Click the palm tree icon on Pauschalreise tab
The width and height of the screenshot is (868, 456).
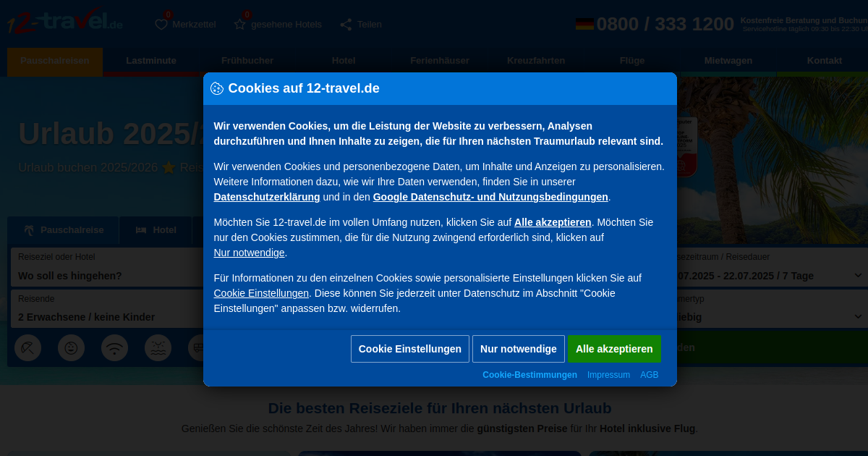[29, 230]
